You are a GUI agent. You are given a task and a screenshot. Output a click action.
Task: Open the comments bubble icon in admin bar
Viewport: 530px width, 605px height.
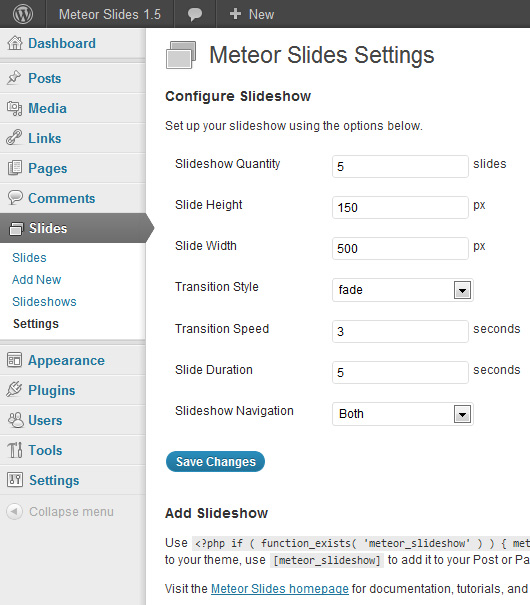pos(195,15)
